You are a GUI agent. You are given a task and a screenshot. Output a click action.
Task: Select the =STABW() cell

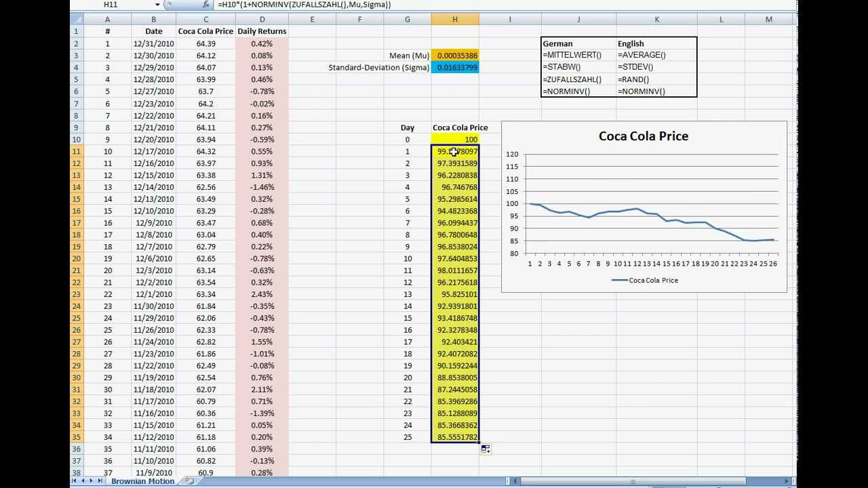tap(578, 66)
